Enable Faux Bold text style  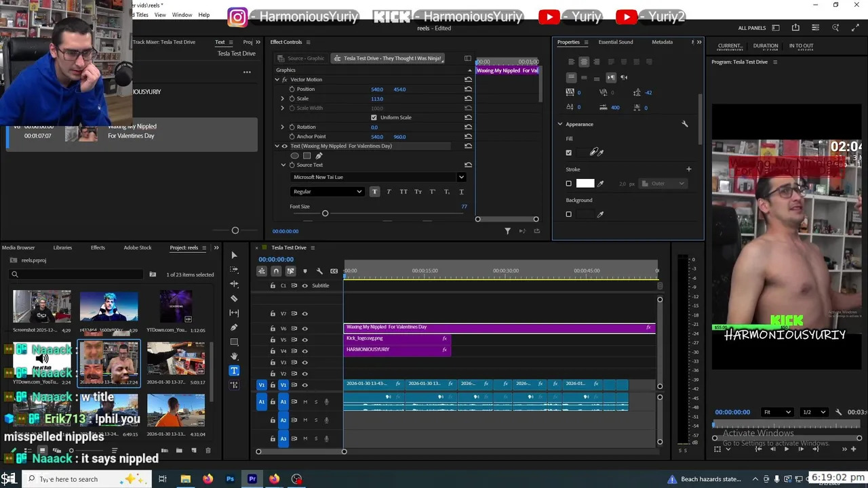pos(374,192)
